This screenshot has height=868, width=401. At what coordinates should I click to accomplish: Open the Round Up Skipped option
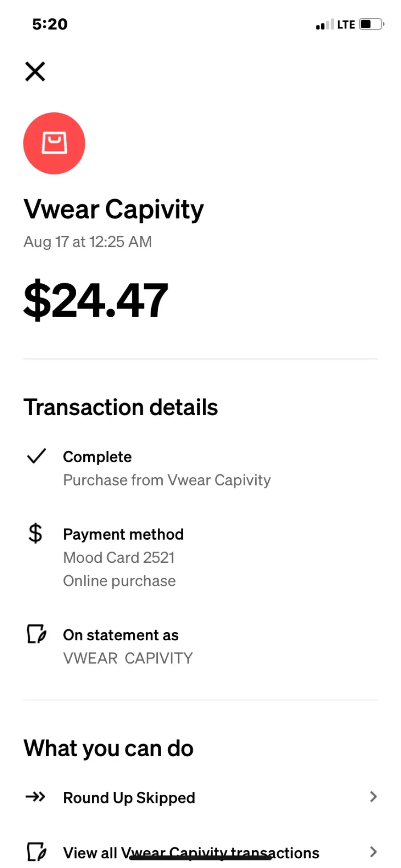[x=129, y=798]
